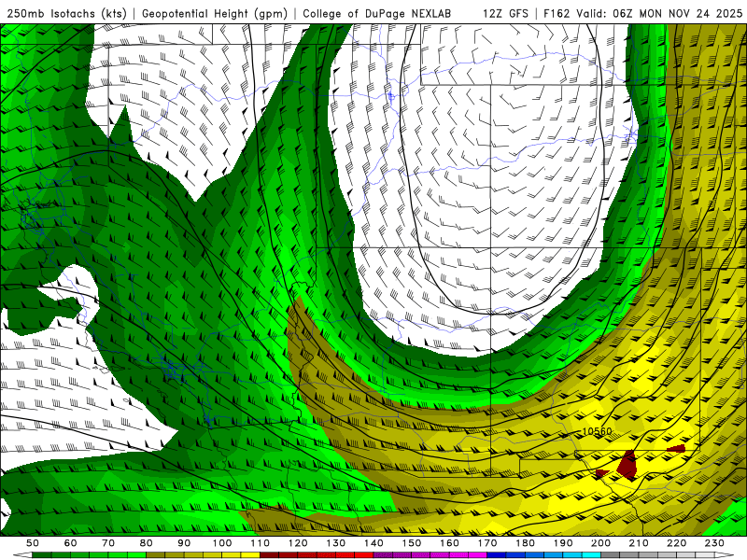The image size is (747, 560).
Task: Click the legend value 170
Action: click(x=487, y=543)
